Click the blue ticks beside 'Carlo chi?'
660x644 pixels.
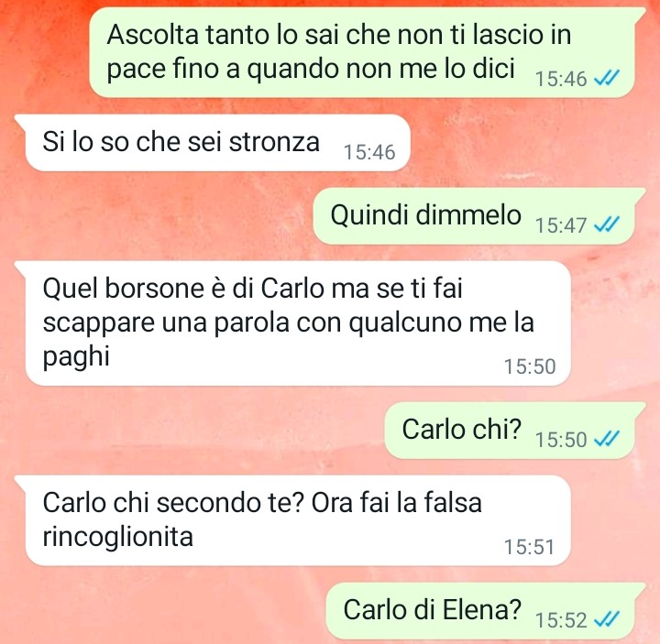pyautogui.click(x=606, y=439)
